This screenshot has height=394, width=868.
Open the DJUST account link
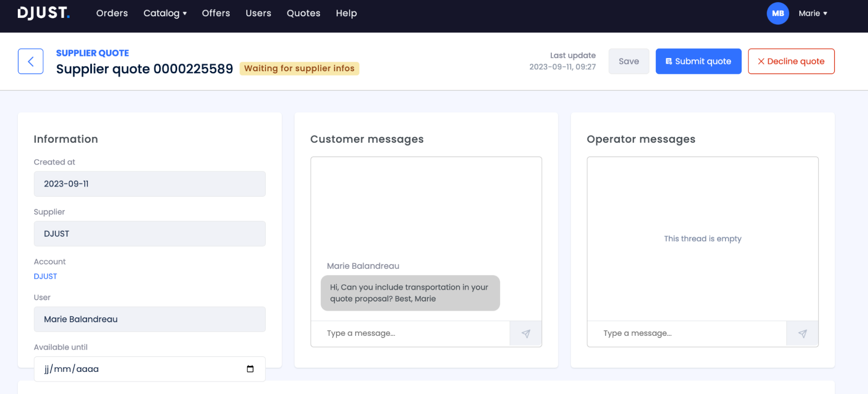pyautogui.click(x=46, y=276)
